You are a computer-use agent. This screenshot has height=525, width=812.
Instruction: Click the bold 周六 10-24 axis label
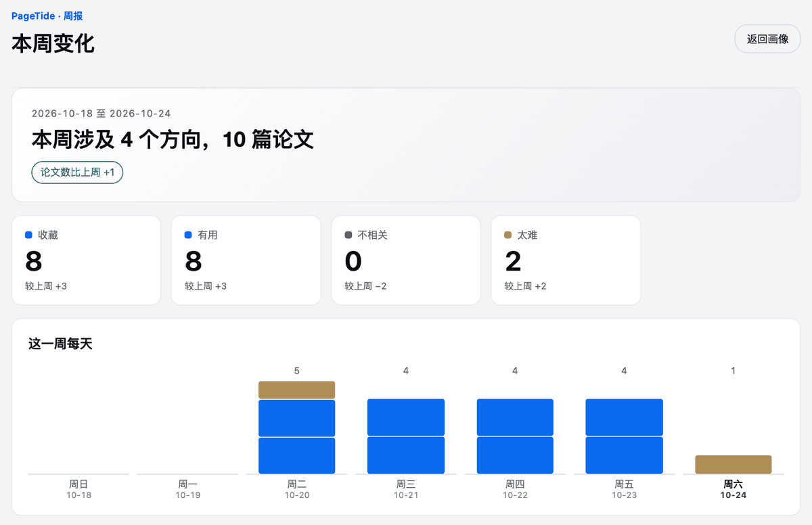click(x=734, y=489)
